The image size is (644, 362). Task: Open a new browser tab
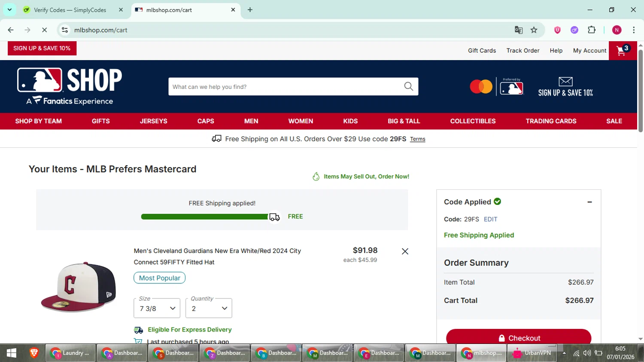pyautogui.click(x=250, y=10)
